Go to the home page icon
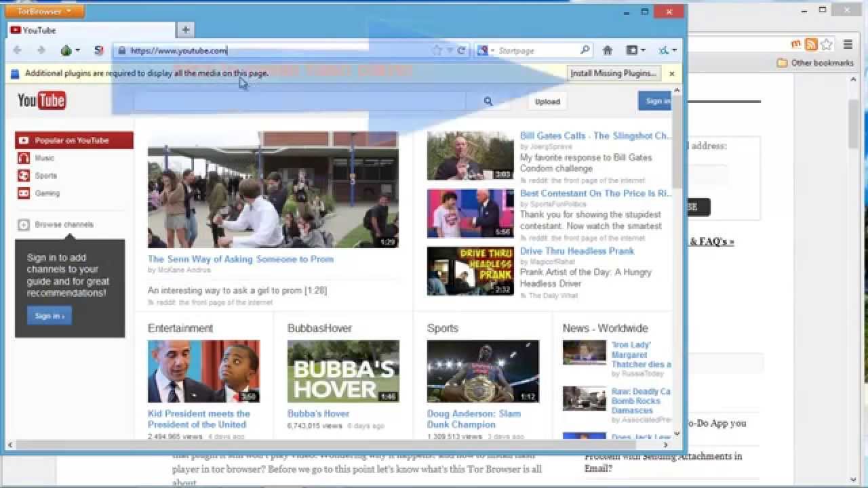Image resolution: width=868 pixels, height=488 pixels. 608,50
